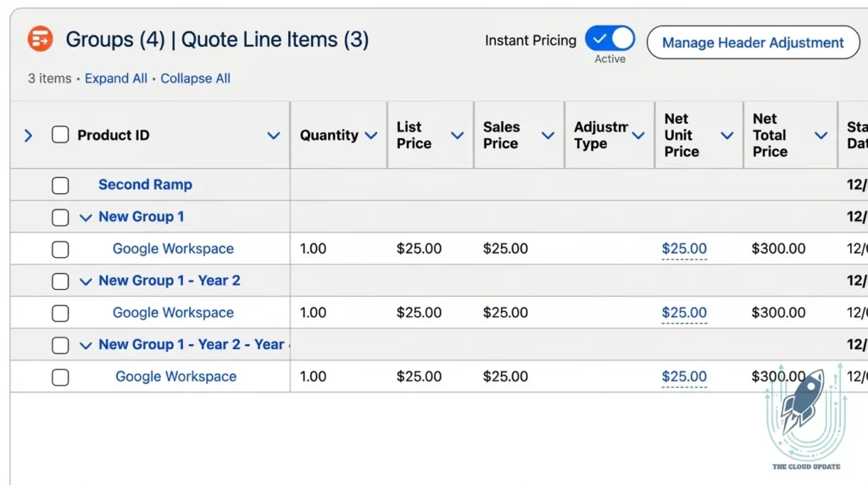Select all rows via header checkbox
Viewport: 868px width, 485px height.
(x=60, y=135)
